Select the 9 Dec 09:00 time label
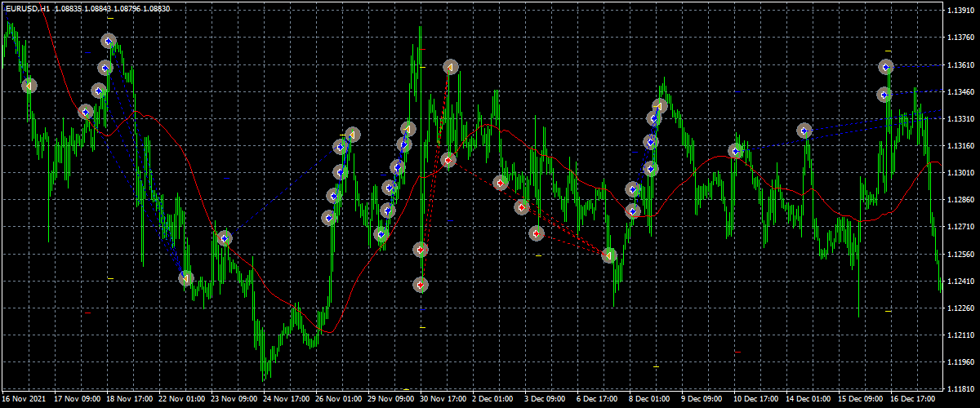This screenshot has width=980, height=408. pos(702,400)
